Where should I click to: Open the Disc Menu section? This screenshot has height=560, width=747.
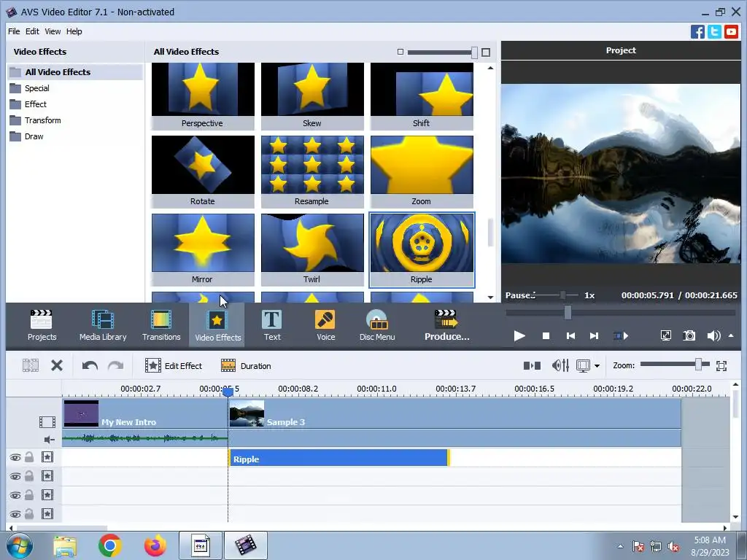(377, 326)
